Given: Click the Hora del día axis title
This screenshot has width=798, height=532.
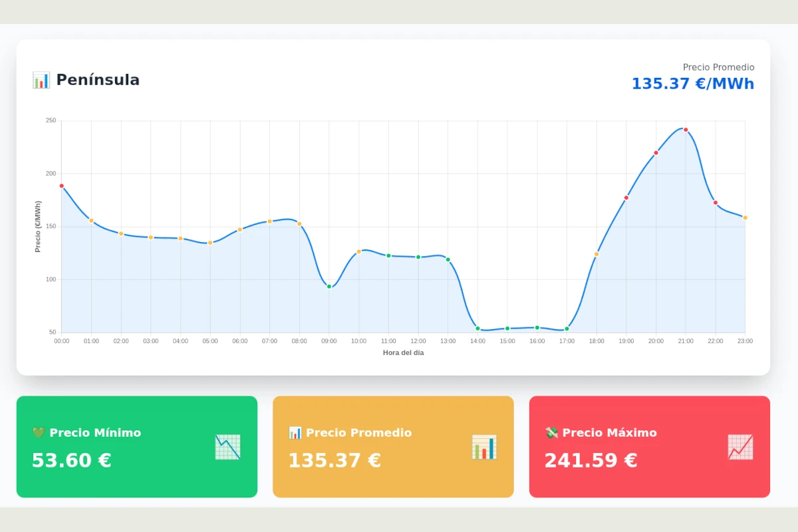Looking at the screenshot, I should pyautogui.click(x=403, y=352).
